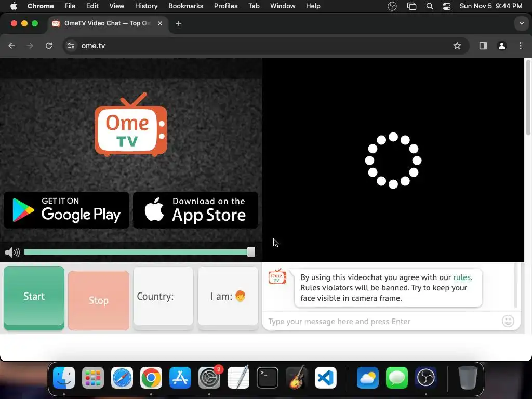Click the page vertical scrollbar
This screenshot has height=399, width=532.
528,98
